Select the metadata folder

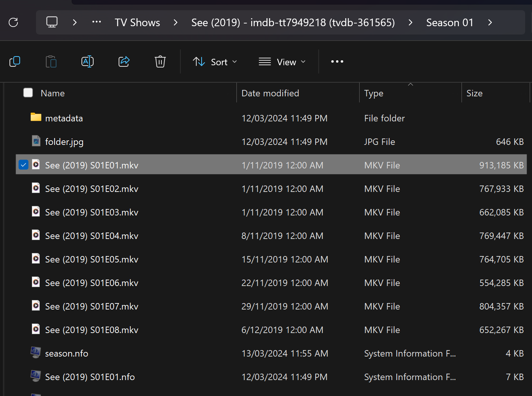tap(64, 118)
